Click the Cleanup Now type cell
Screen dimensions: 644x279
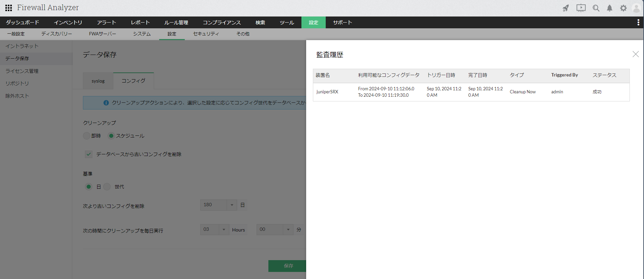[x=523, y=92]
